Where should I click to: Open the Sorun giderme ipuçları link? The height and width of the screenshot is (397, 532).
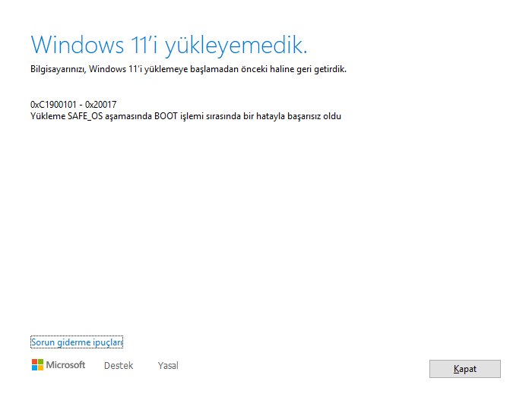click(77, 342)
